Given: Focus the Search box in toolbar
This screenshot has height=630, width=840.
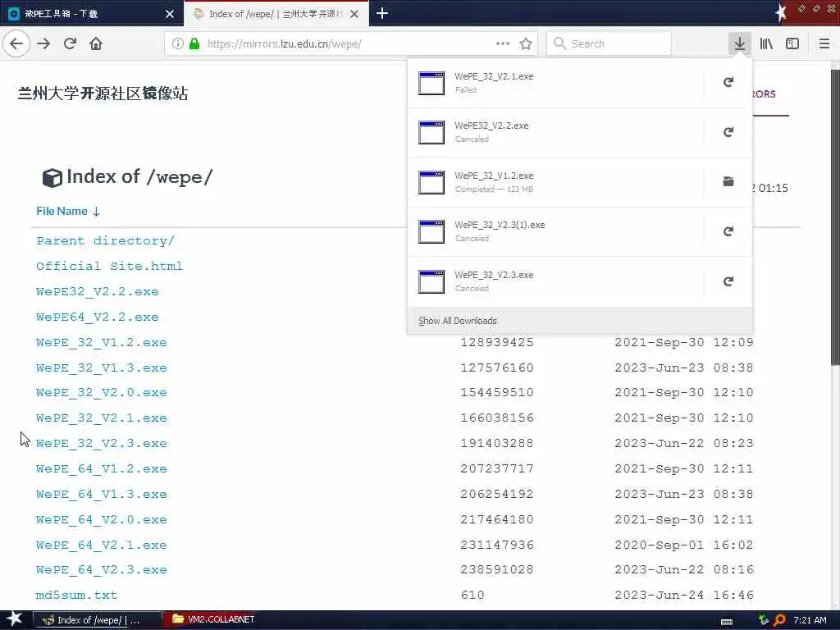Looking at the screenshot, I should pyautogui.click(x=609, y=43).
